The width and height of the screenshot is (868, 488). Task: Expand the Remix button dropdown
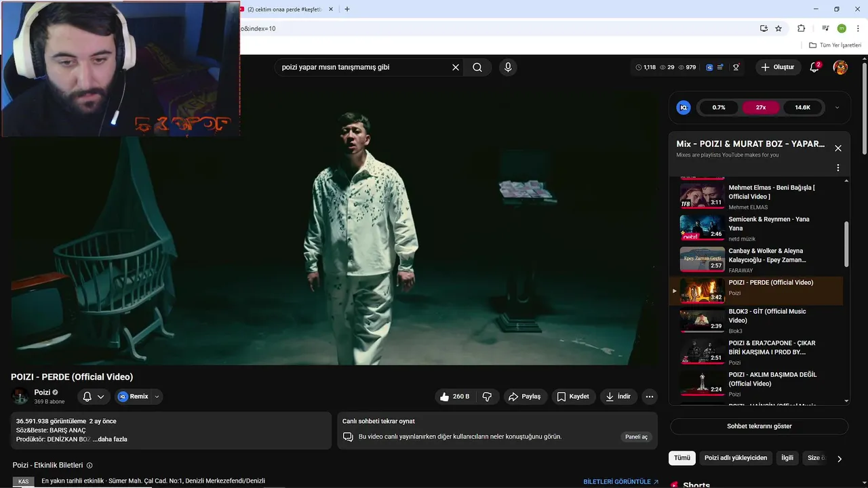[157, 396]
